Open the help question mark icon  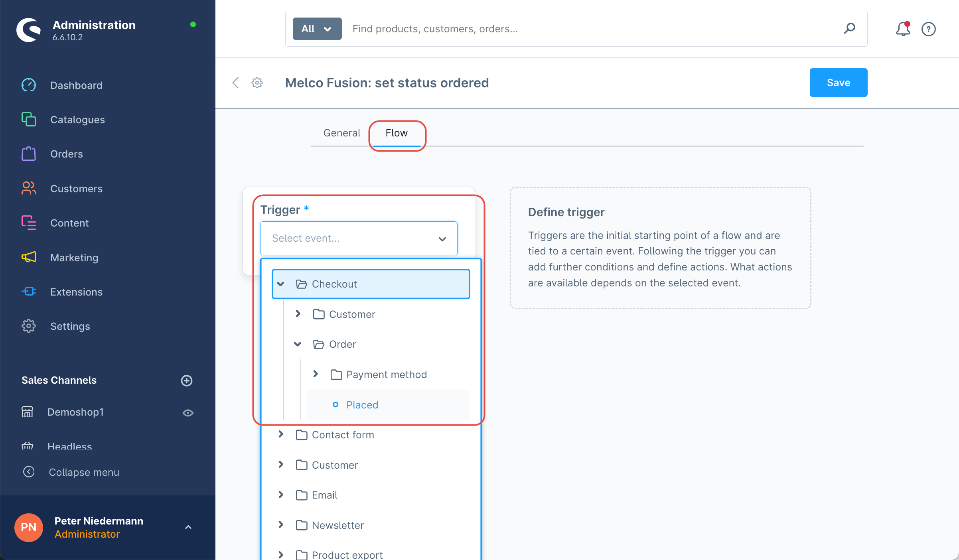click(929, 29)
